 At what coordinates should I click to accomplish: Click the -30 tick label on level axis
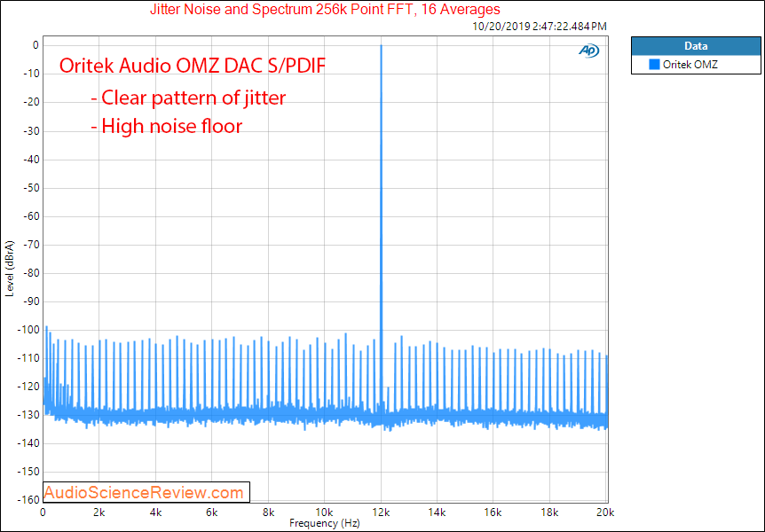(30, 131)
